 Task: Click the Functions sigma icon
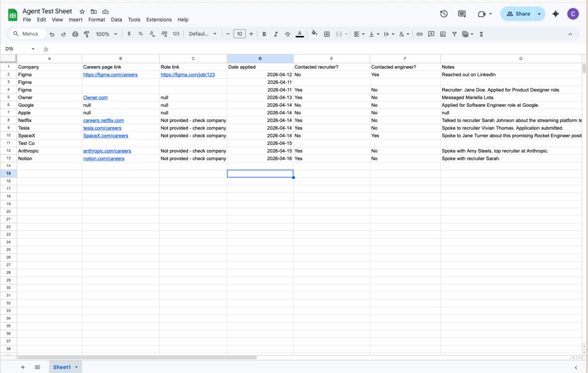(x=481, y=34)
